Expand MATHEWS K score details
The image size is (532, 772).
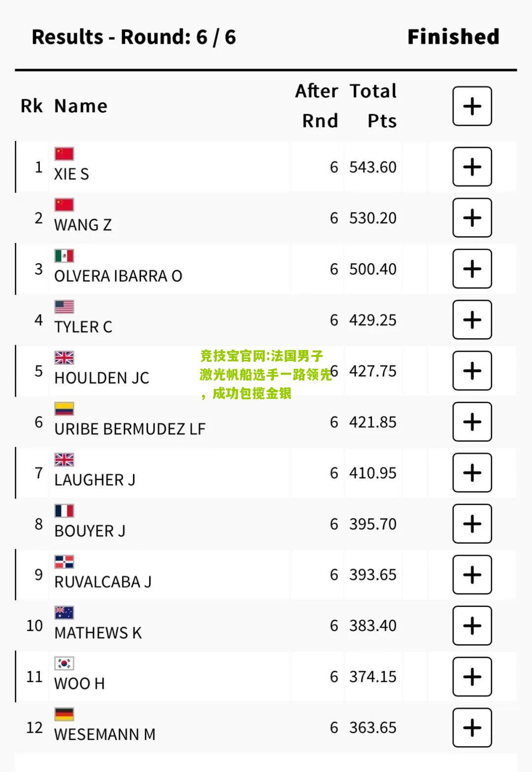point(472,626)
